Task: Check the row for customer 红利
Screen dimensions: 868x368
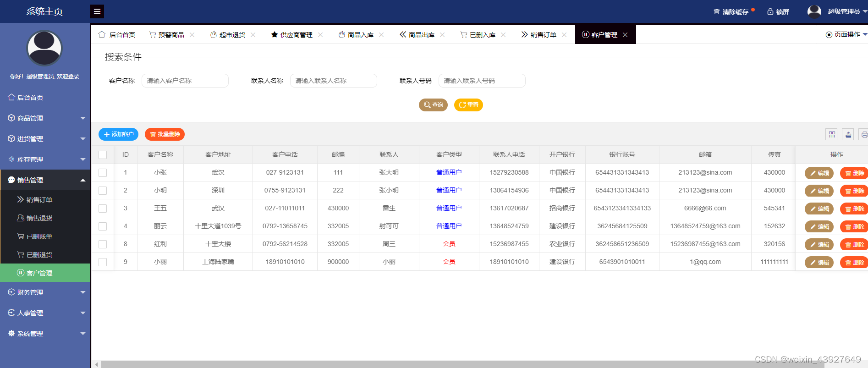Action: [103, 244]
